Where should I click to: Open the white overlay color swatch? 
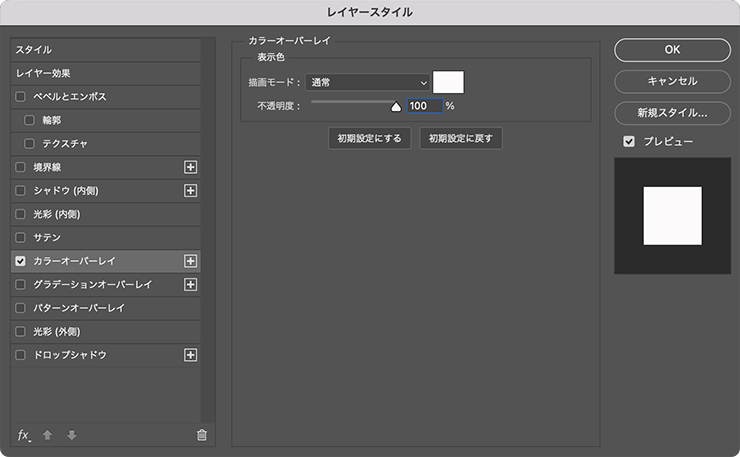click(448, 82)
